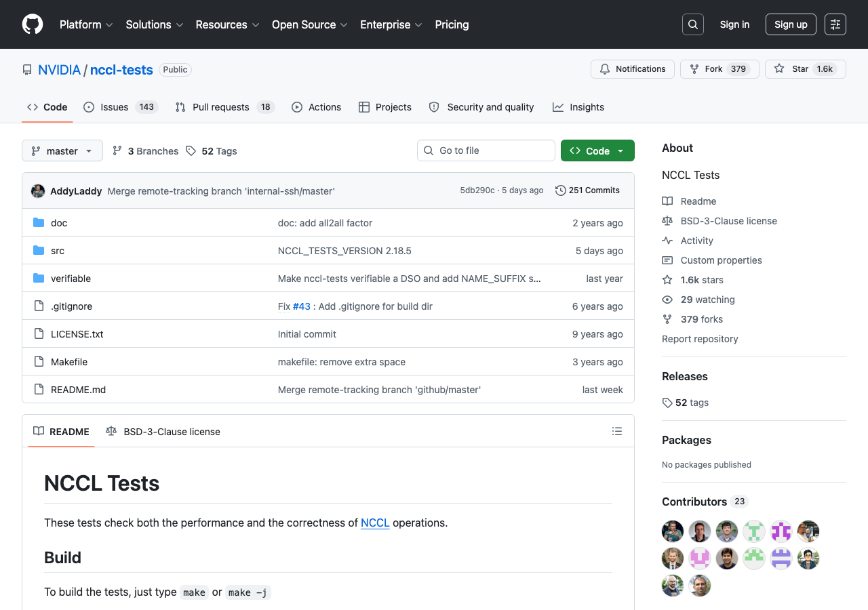
Task: Select the README tab
Action: [x=61, y=432]
